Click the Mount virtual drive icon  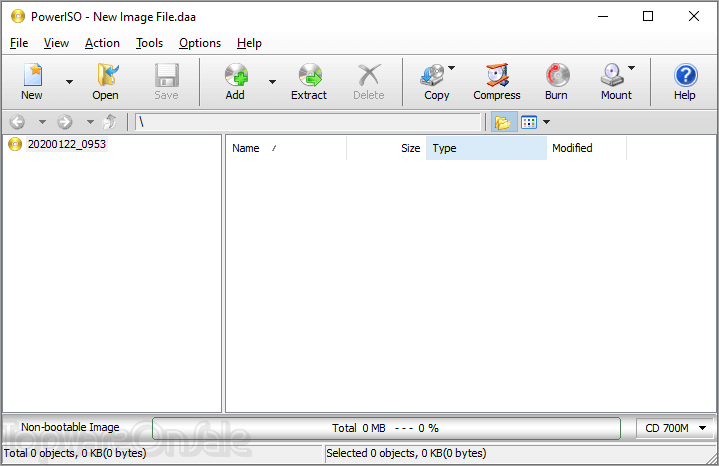[613, 75]
